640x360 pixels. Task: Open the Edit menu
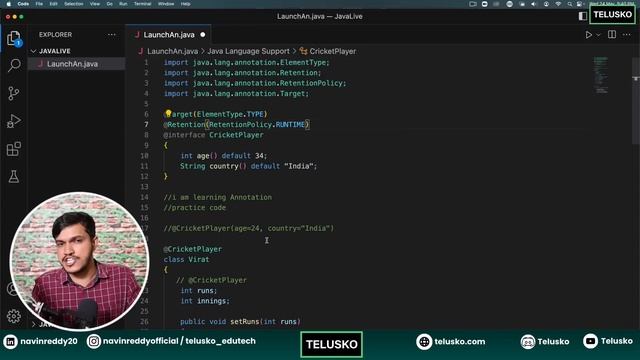(53, 4)
